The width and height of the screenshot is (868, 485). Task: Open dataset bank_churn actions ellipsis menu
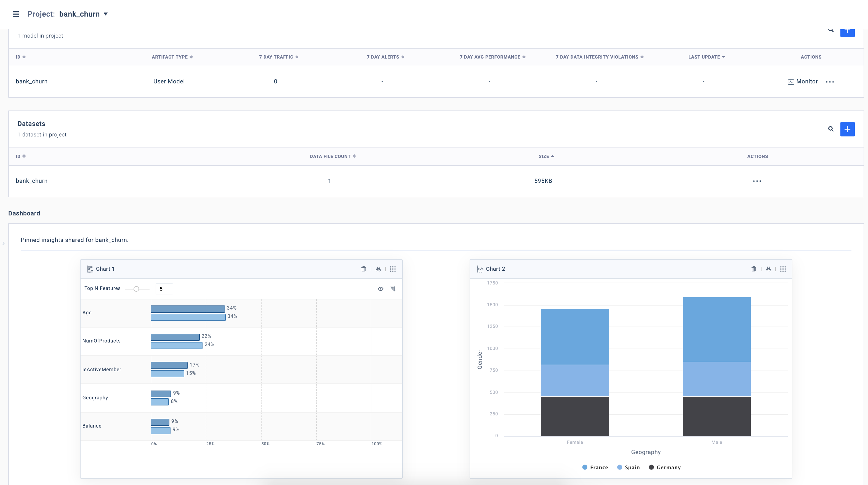click(x=757, y=181)
